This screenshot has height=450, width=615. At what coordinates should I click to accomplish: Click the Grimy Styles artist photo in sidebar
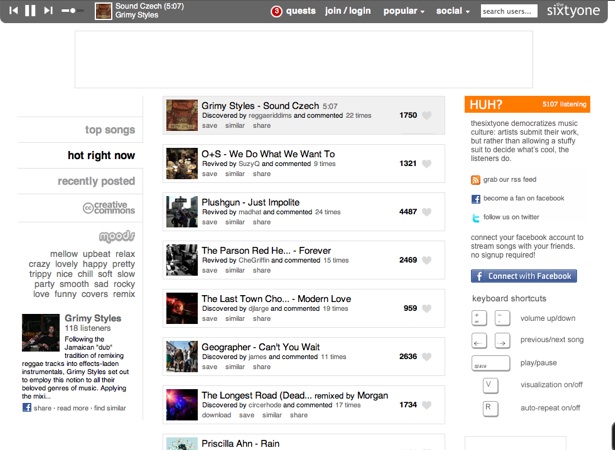[41, 333]
